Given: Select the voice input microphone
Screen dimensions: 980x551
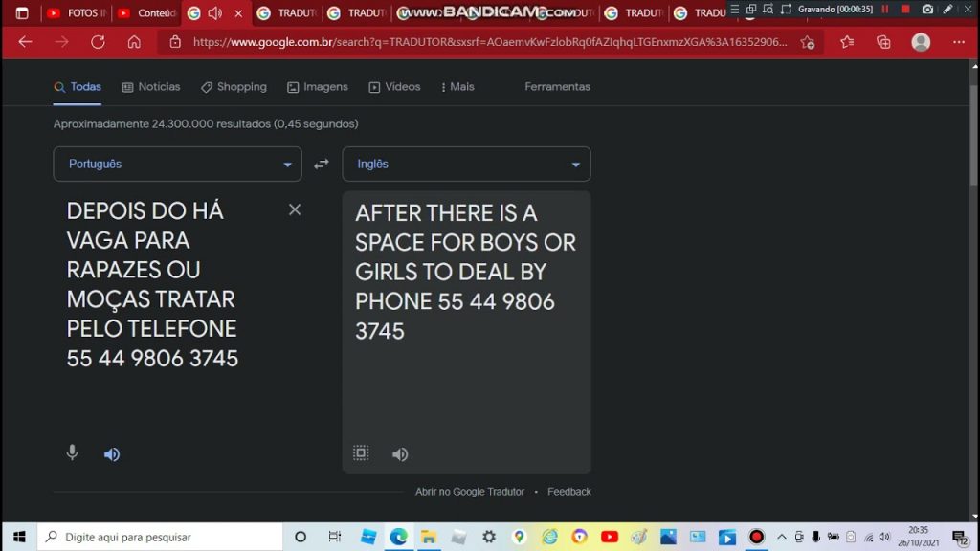Looking at the screenshot, I should pos(72,452).
